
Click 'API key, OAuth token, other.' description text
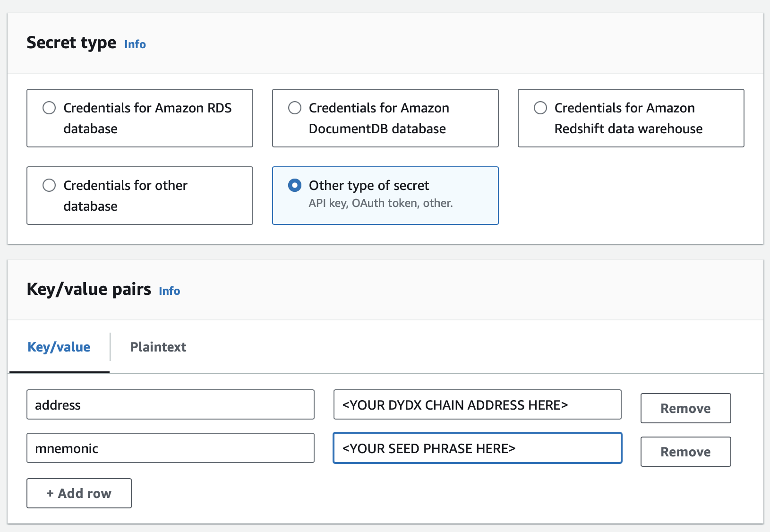[381, 204]
